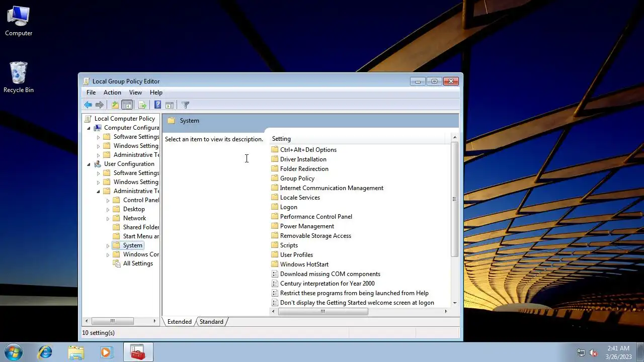Click the tree pane horizontal scrollbar thumb

[112, 321]
